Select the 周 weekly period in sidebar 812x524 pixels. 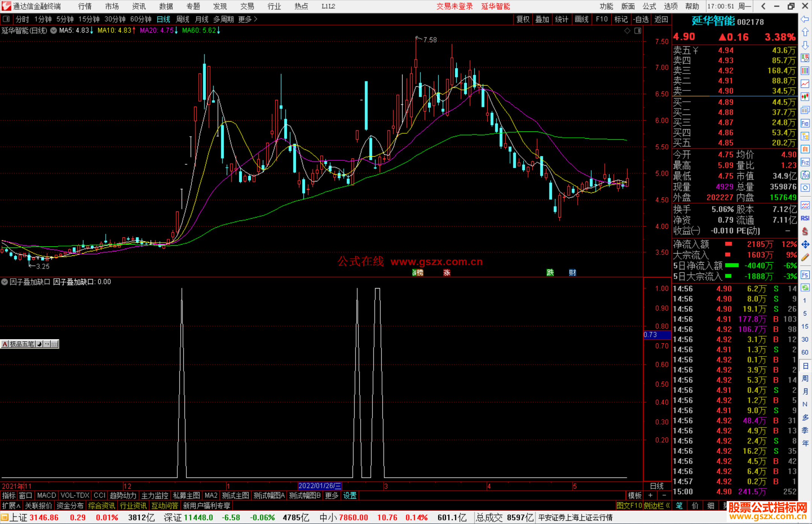pos(805,378)
